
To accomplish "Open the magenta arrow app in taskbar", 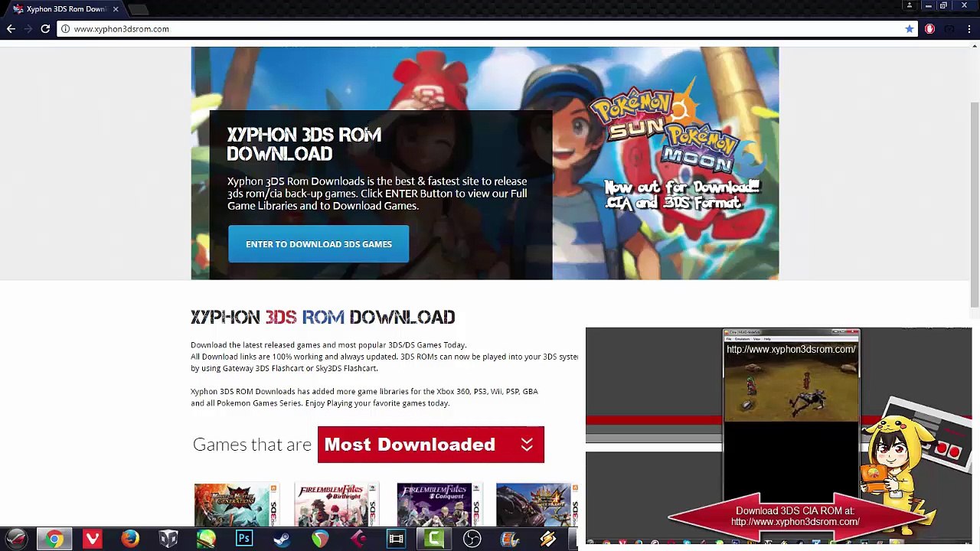I will [358, 540].
